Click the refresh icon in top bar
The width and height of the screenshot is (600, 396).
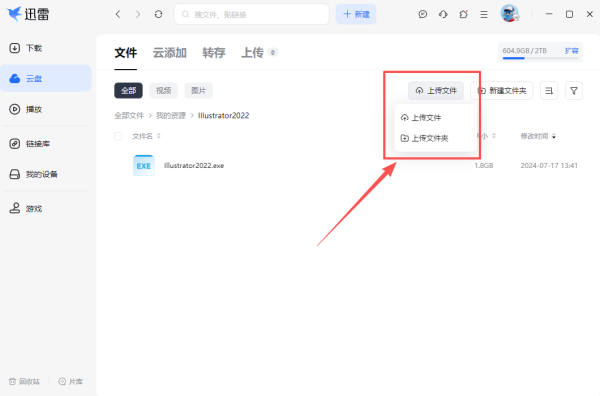(x=158, y=14)
